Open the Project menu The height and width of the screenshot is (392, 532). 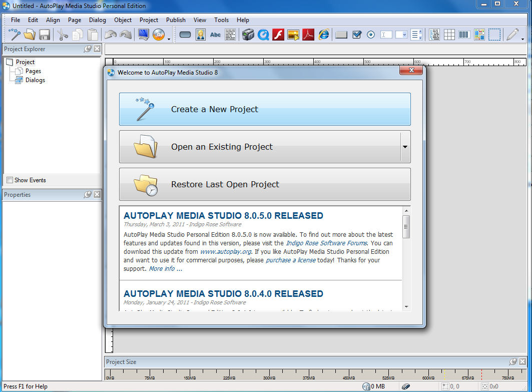click(x=149, y=20)
